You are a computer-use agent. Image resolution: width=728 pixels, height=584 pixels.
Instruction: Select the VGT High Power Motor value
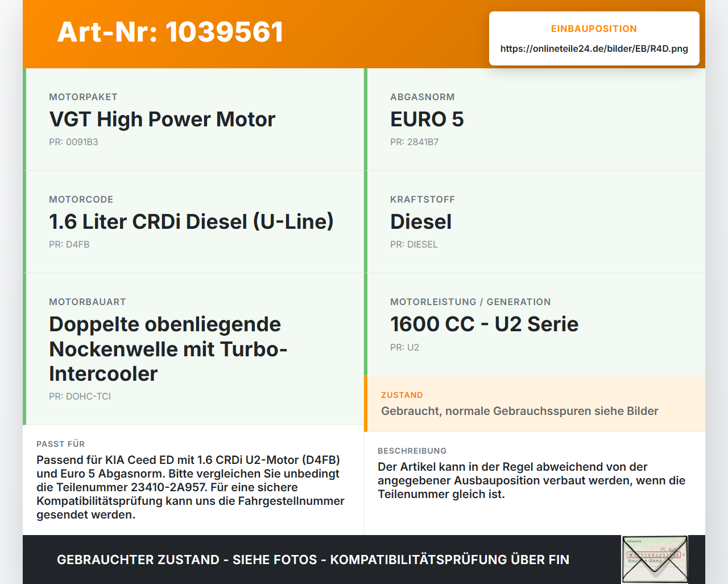162,120
